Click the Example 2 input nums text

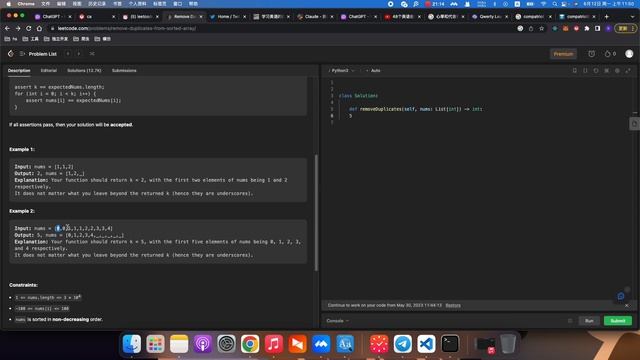[x=63, y=229]
